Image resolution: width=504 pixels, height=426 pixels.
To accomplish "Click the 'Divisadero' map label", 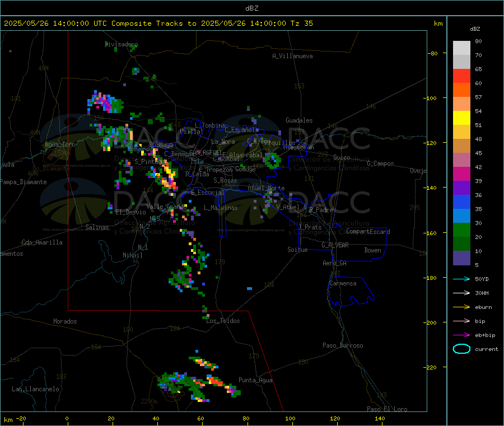I will [x=121, y=44].
